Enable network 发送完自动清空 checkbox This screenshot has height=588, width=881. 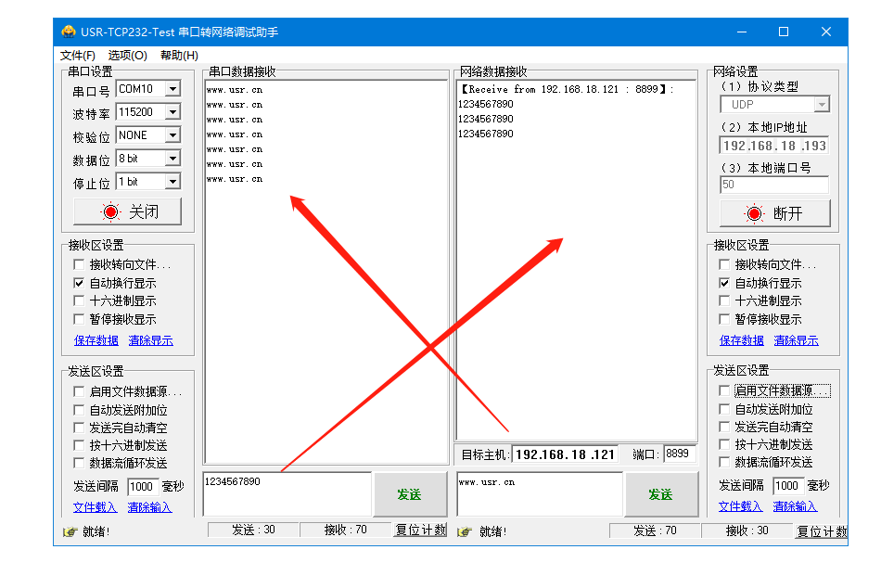[725, 427]
